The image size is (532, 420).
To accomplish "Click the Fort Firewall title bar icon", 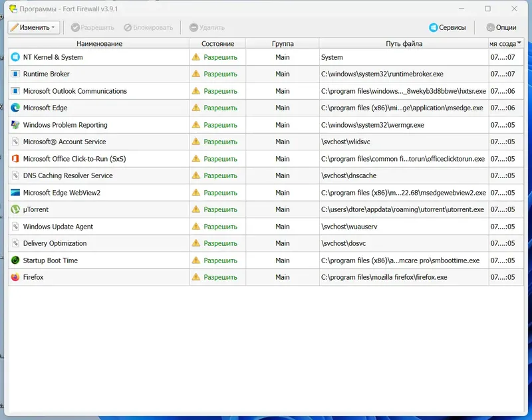I will pyautogui.click(x=13, y=9).
